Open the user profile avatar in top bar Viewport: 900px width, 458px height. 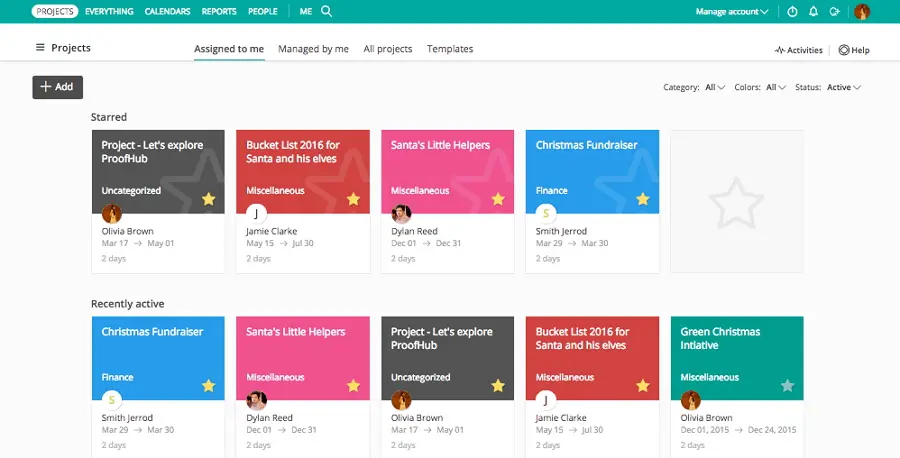pos(862,11)
